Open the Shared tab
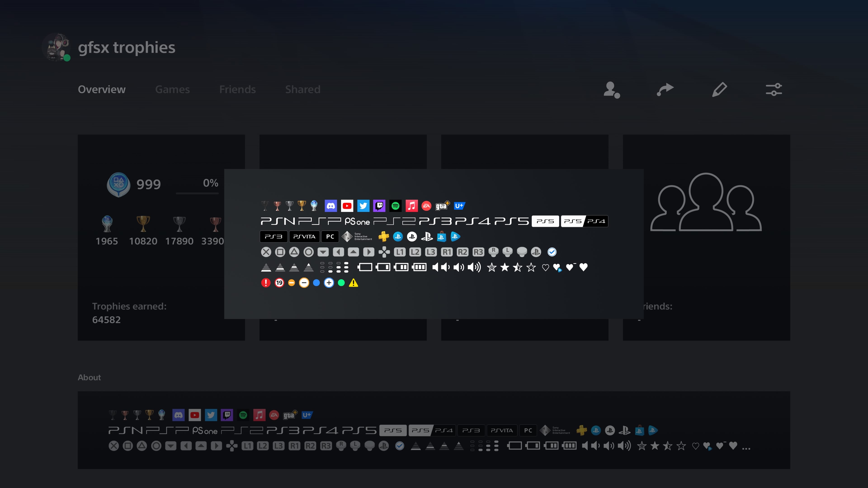Viewport: 868px width, 488px height. tap(302, 89)
